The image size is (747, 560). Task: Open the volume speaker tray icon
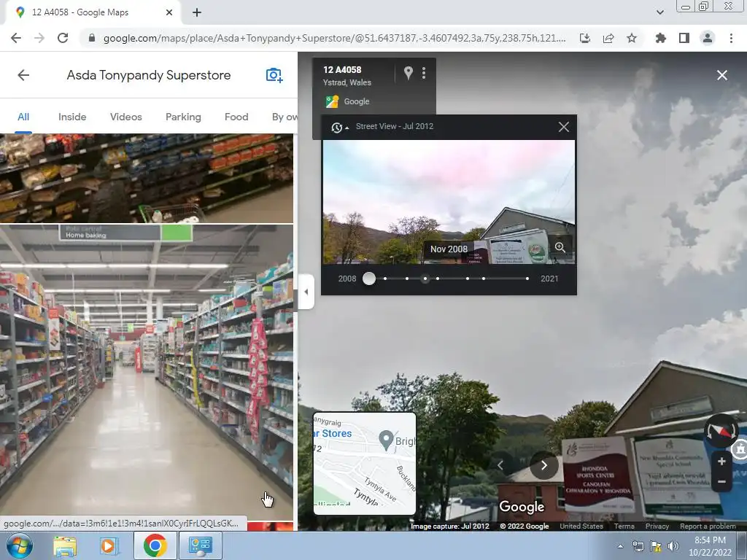(x=673, y=546)
